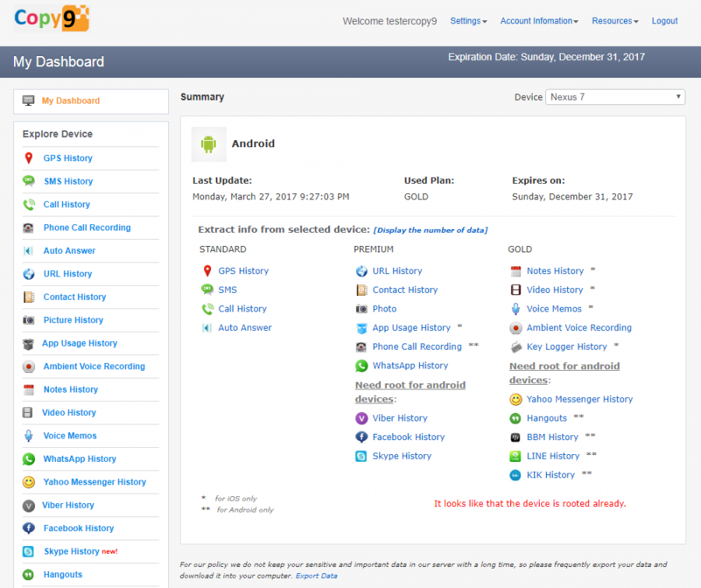Click the My Dashboard monitor icon

pyautogui.click(x=28, y=100)
